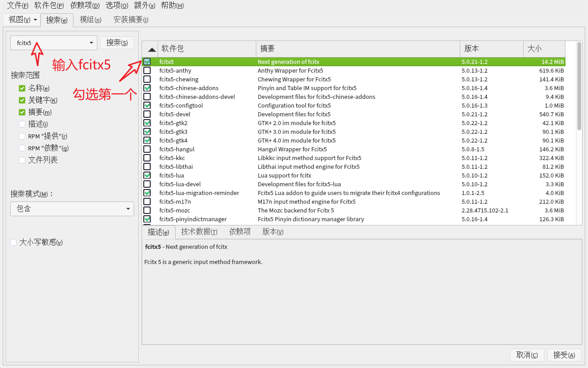This screenshot has width=588, height=368.
Task: Click the summary 'Lua support for fcitx'
Action: (x=284, y=175)
